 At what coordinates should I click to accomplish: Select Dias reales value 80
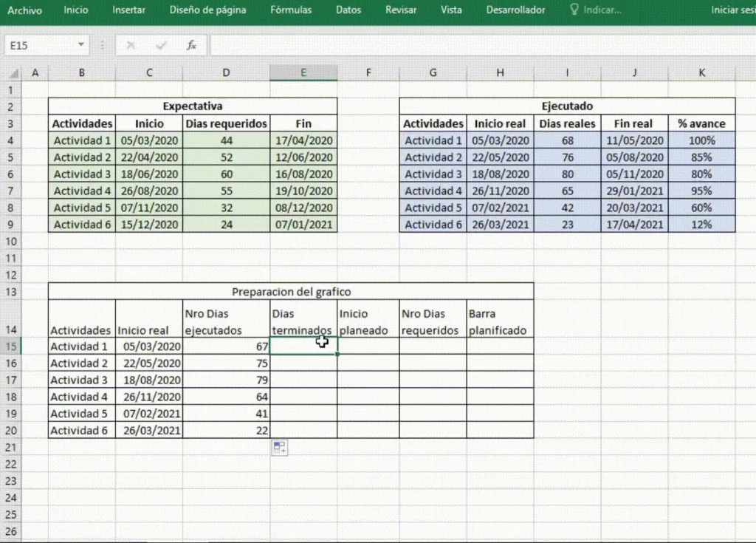click(567, 174)
